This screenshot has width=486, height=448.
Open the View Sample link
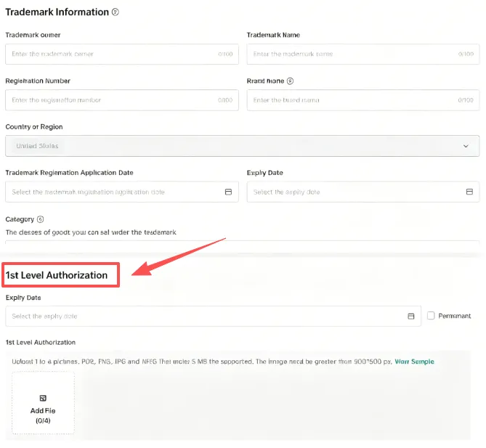[x=415, y=361]
